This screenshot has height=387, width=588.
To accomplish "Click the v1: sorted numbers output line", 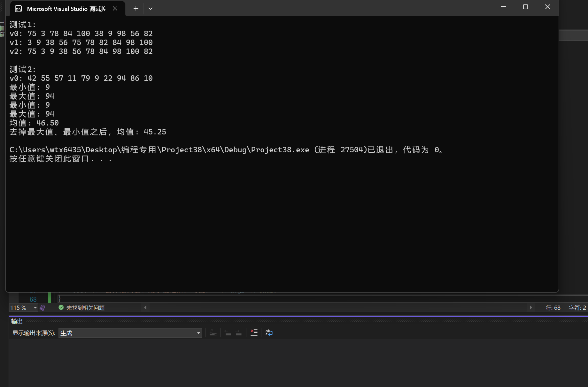I will [x=81, y=42].
